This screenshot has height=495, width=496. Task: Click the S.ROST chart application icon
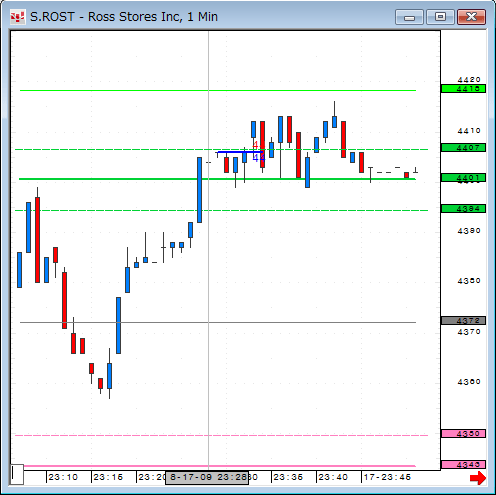click(18, 17)
